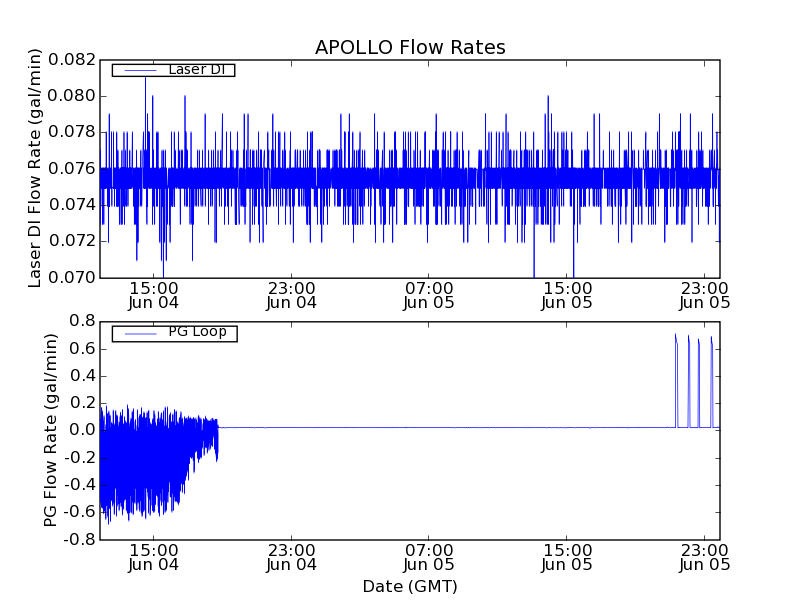Select the 0.076 tick label
This screenshot has height=600, width=800.
pyautogui.click(x=72, y=168)
